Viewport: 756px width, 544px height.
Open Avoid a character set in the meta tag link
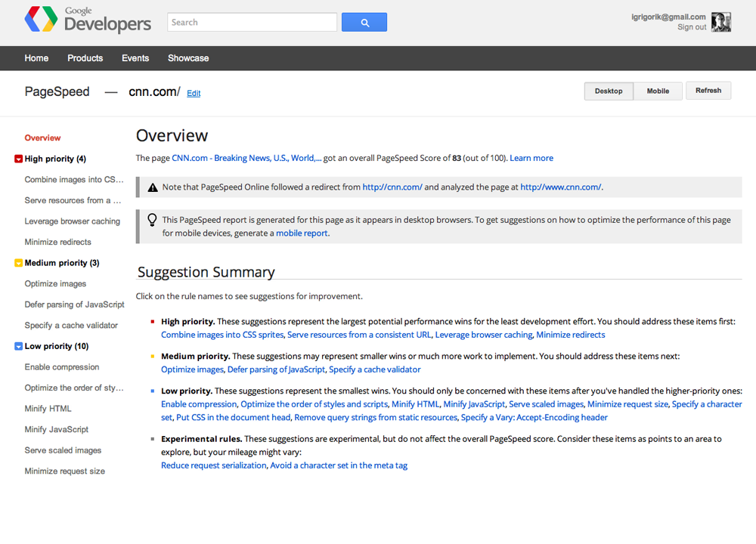pos(339,465)
